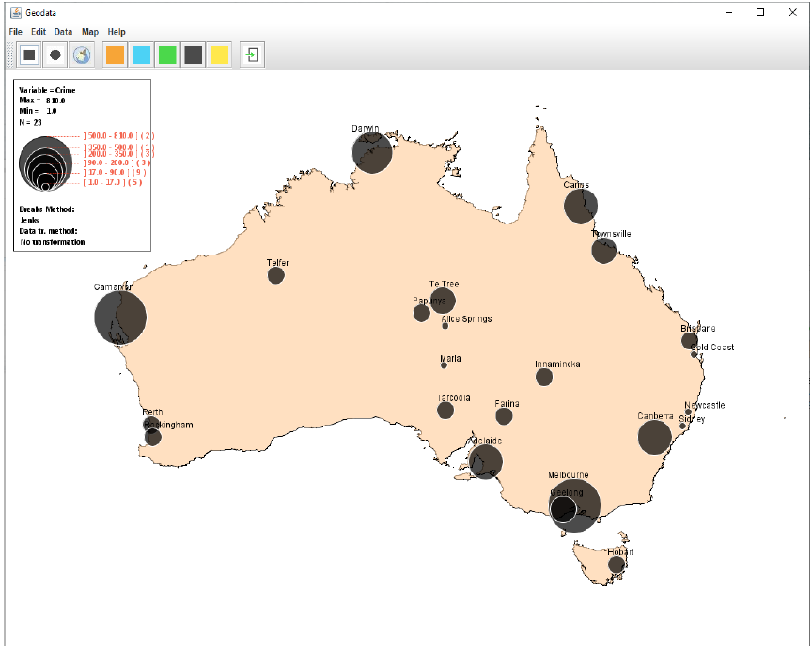Open the Edit menu
The width and height of the screenshot is (812, 650).
[x=39, y=32]
